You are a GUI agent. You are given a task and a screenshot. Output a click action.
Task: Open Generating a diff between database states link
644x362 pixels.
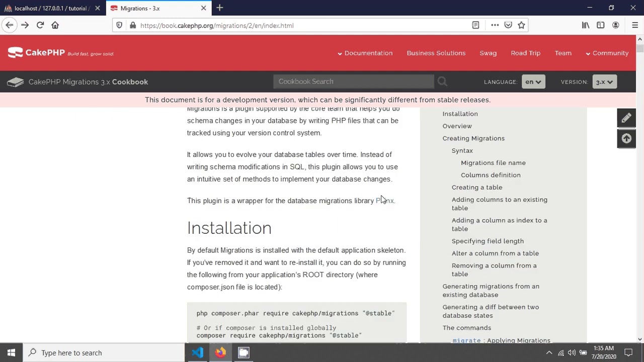(x=491, y=311)
